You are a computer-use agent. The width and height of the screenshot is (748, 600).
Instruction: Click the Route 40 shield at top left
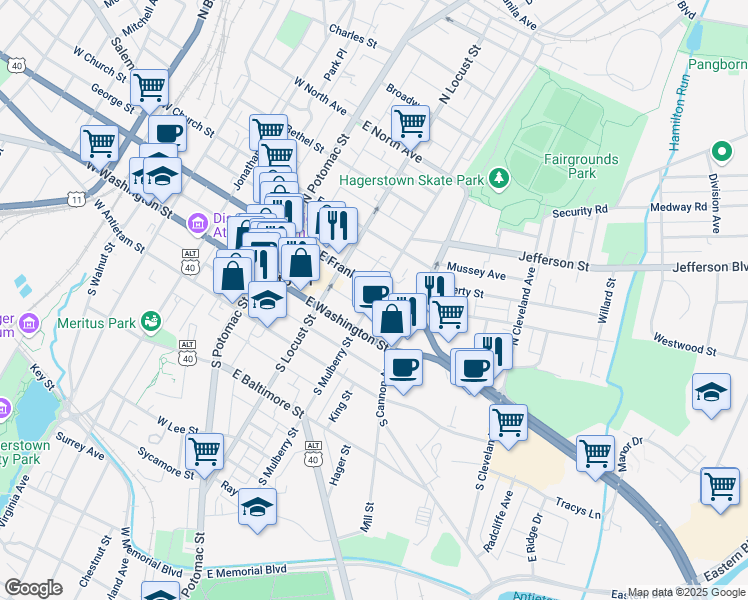pyautogui.click(x=17, y=65)
